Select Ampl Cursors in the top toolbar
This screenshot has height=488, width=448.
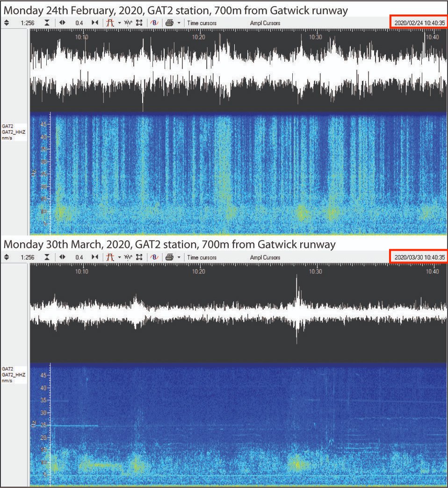point(265,23)
